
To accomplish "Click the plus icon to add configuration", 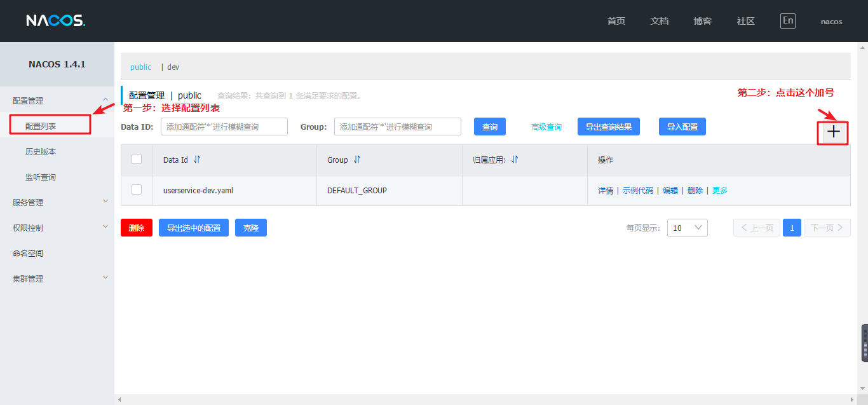I will point(834,132).
